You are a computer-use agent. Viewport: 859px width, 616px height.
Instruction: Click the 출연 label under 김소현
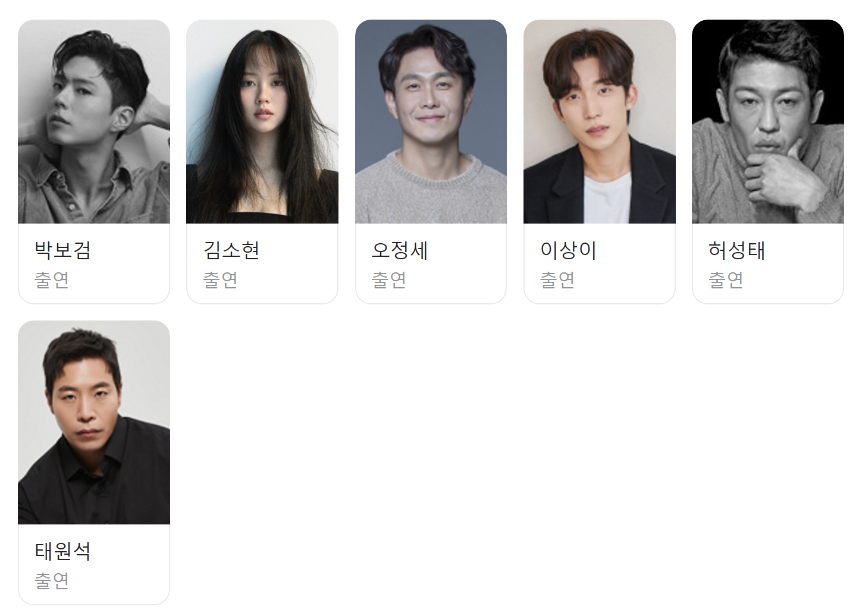tap(221, 279)
